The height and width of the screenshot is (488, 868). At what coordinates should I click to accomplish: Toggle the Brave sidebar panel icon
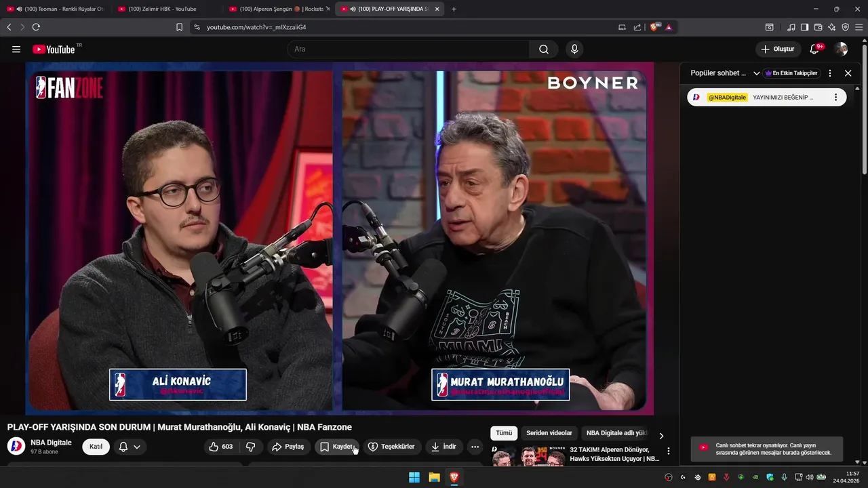804,27
